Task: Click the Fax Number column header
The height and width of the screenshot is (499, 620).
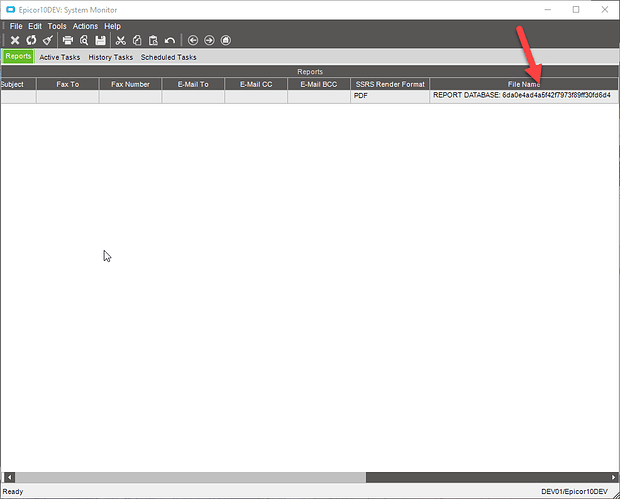Action: click(130, 84)
